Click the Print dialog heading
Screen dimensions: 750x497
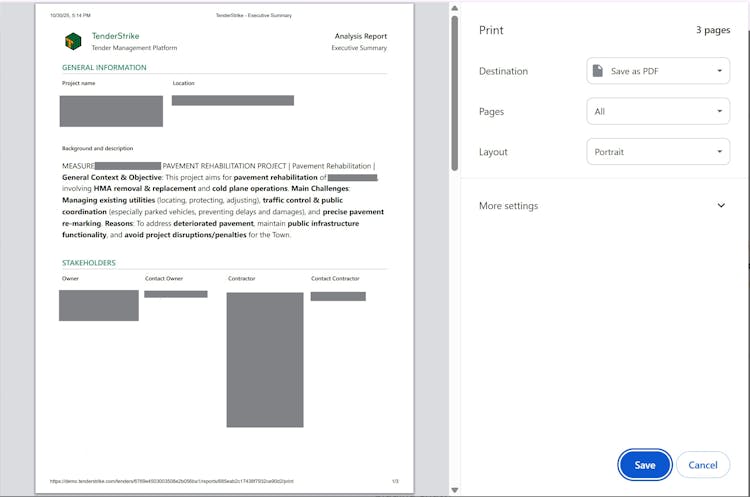[x=491, y=30]
